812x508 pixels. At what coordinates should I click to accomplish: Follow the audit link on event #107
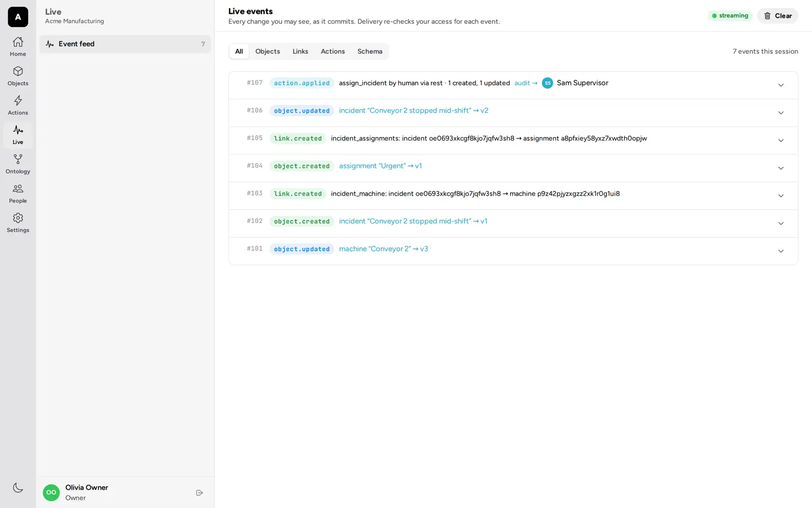(x=526, y=83)
